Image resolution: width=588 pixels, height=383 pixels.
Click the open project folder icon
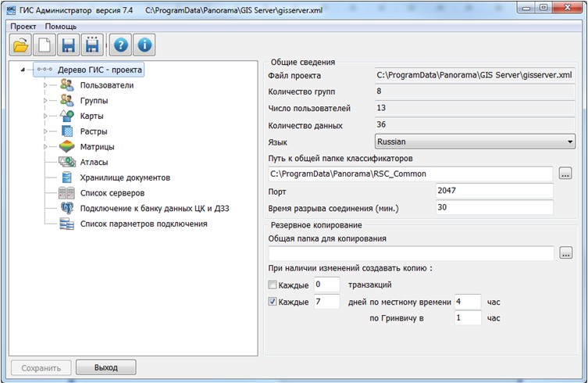pyautogui.click(x=20, y=45)
